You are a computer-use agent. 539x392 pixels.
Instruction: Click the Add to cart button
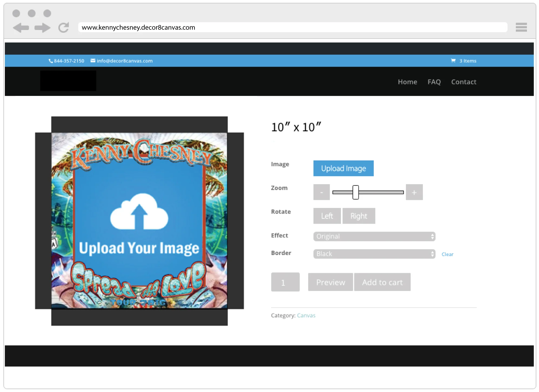tap(382, 282)
